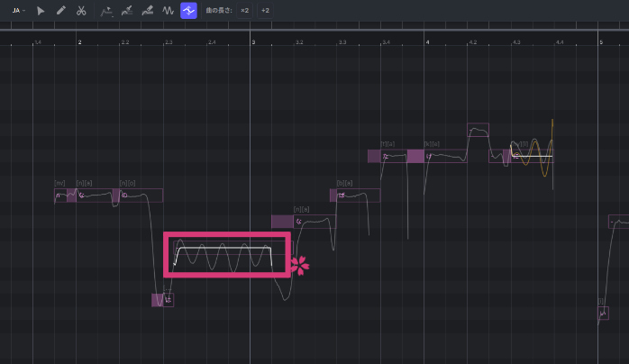Pick the pitch eraser pen tool
The image size is (629, 364).
(147, 11)
